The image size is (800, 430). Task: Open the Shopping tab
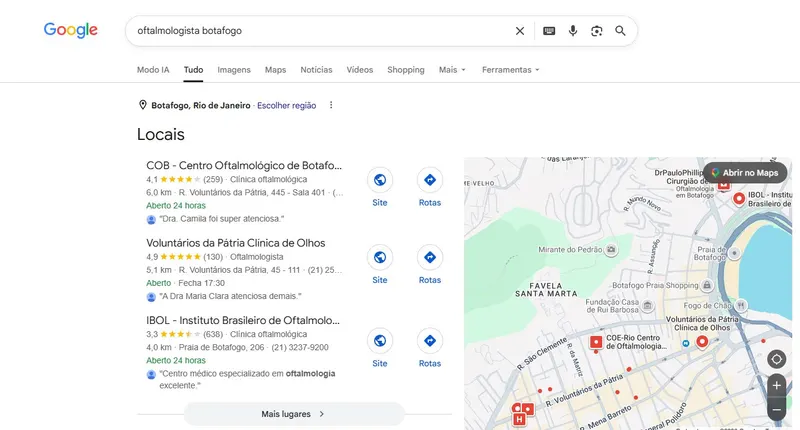[x=406, y=70]
